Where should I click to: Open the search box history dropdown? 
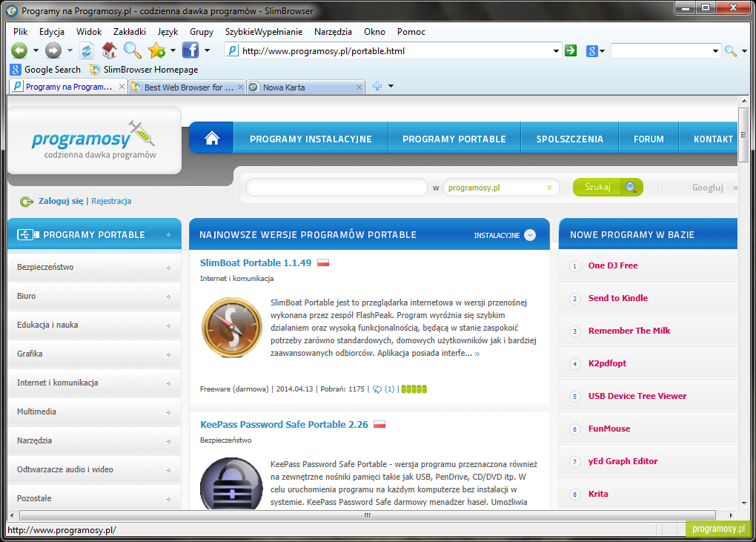pos(715,50)
